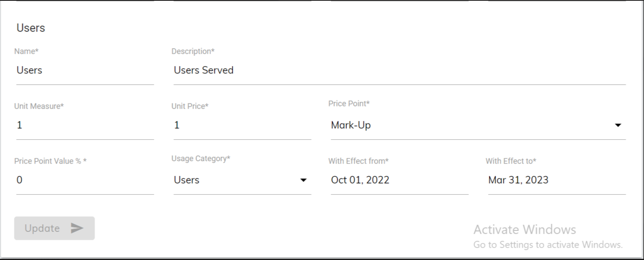Click the Unit Measure* label
This screenshot has width=644, height=260.
tap(39, 106)
